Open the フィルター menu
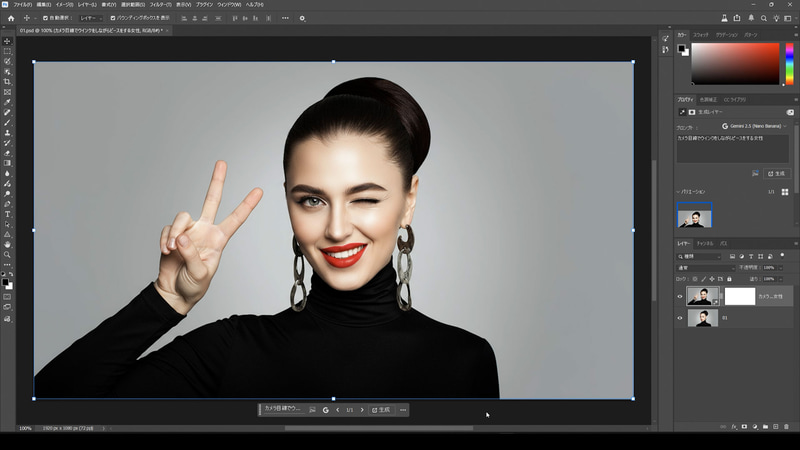The image size is (800, 450). 160,5
